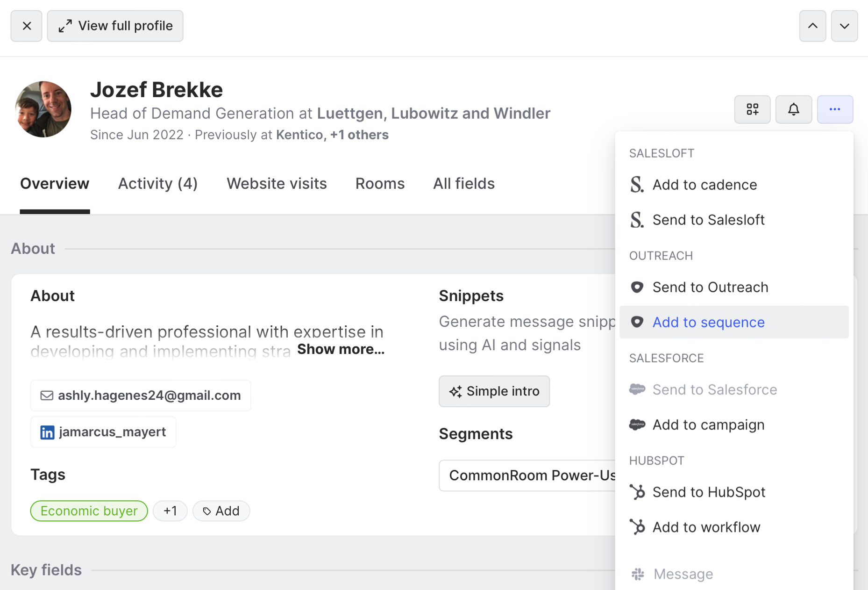Viewport: 868px width, 590px height.
Task: Open Jozef Brekke's profile photo
Action: click(43, 109)
